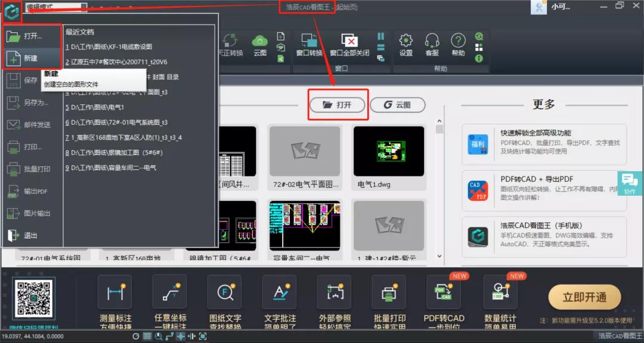Open the PDF转CAD feature icon

[x=444, y=292]
